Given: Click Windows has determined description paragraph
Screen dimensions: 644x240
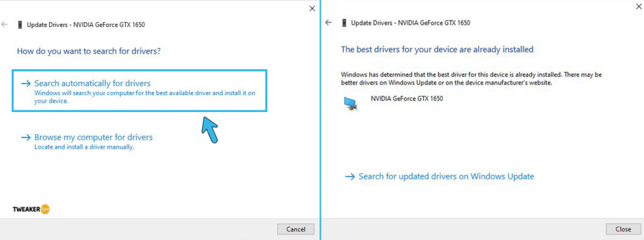Looking at the screenshot, I should click(x=471, y=79).
